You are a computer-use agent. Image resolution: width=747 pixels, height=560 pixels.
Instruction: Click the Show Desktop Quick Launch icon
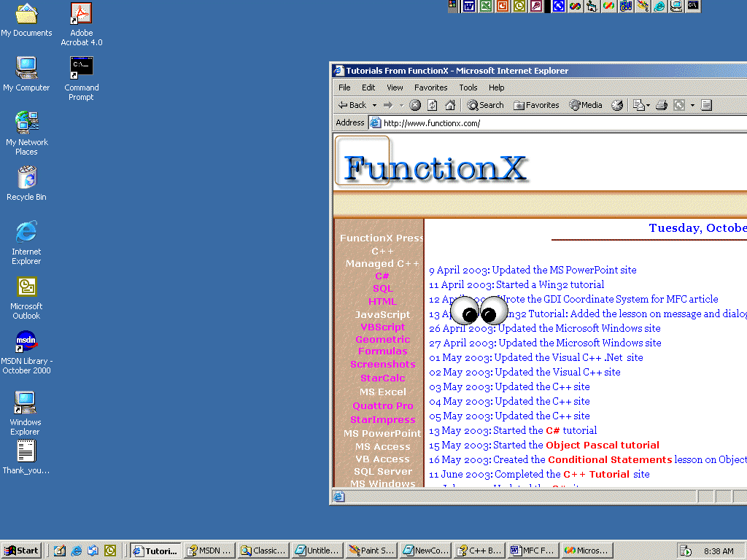click(x=60, y=551)
